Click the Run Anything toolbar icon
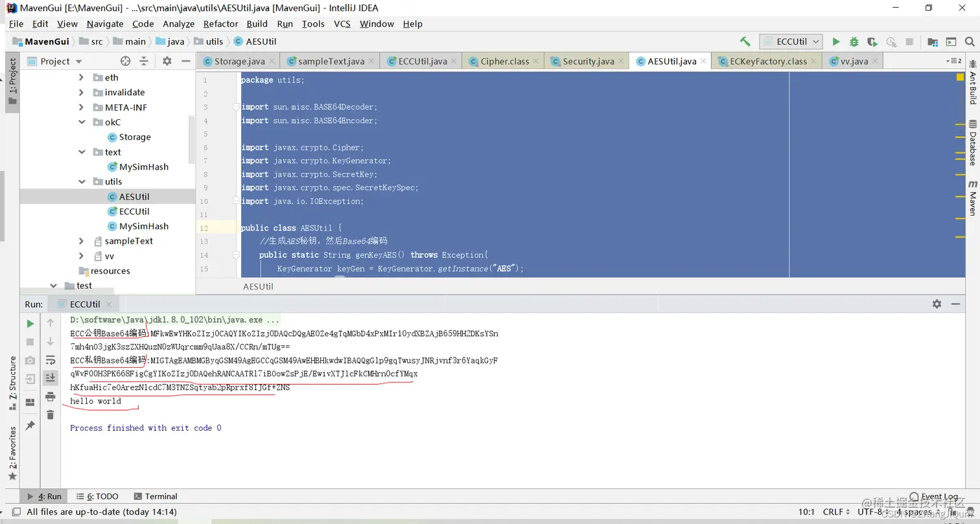This screenshot has height=524, width=980. pyautogui.click(x=951, y=41)
